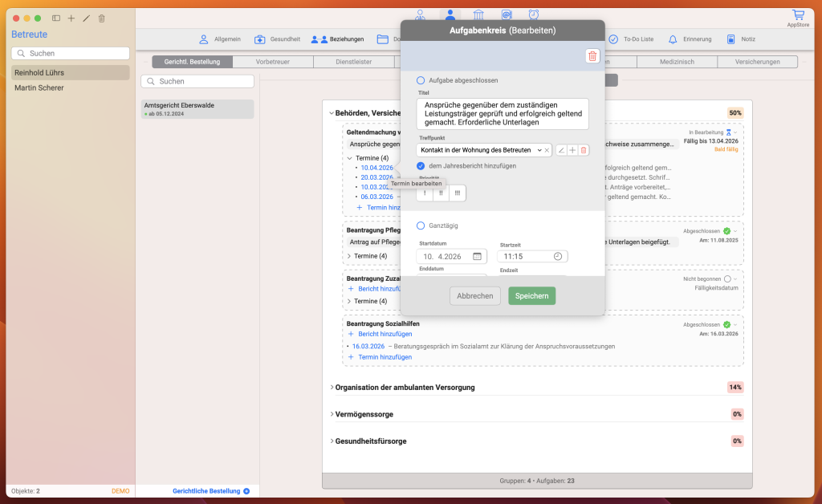822x504 pixels.
Task: Switch to the 'Vorbetreuer' tab
Action: point(272,62)
